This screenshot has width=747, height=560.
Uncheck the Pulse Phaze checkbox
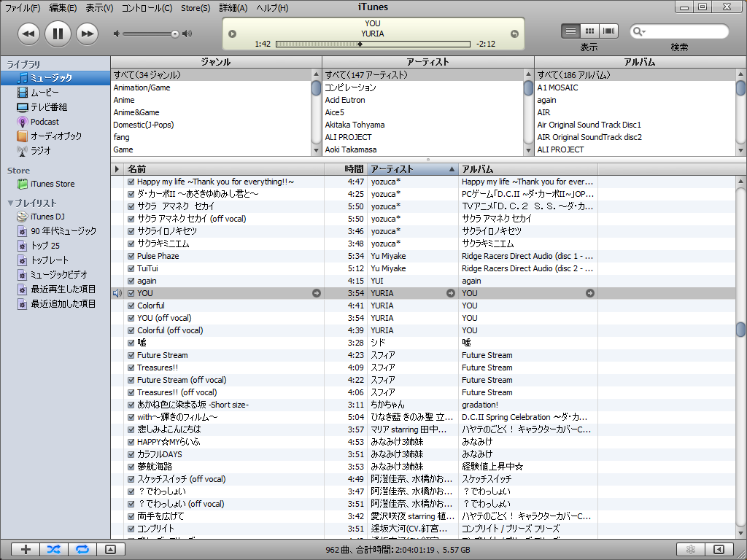(131, 256)
